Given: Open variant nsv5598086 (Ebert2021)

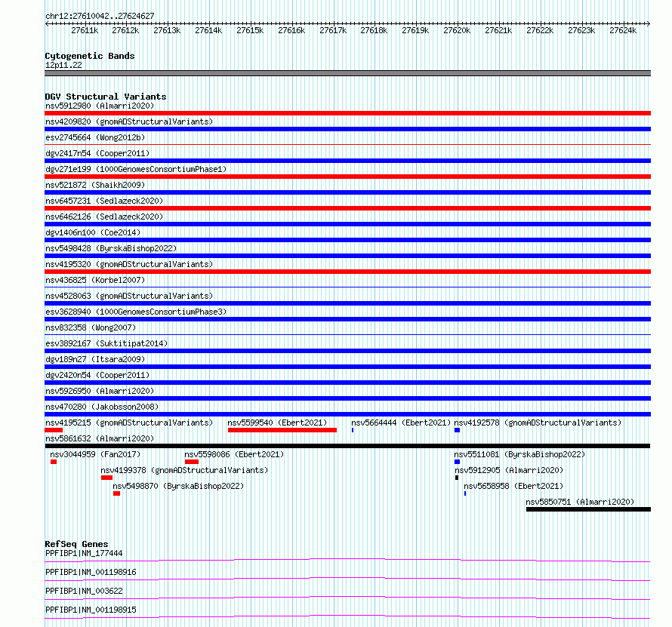Looking at the screenshot, I should (x=234, y=454).
